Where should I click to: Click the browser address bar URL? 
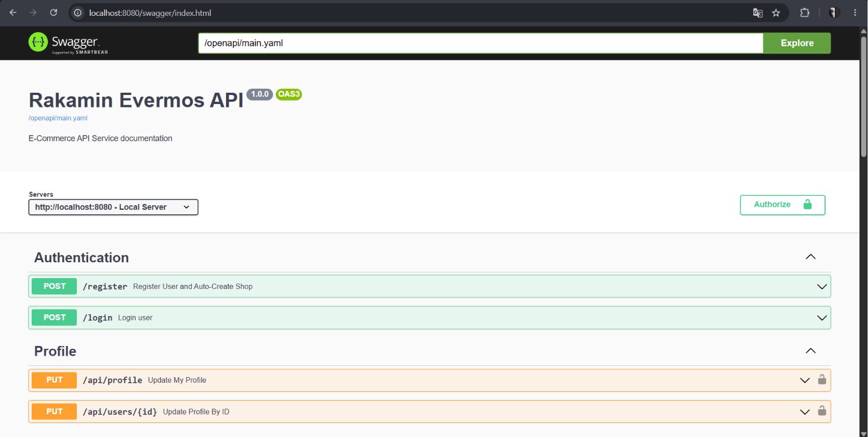click(150, 12)
